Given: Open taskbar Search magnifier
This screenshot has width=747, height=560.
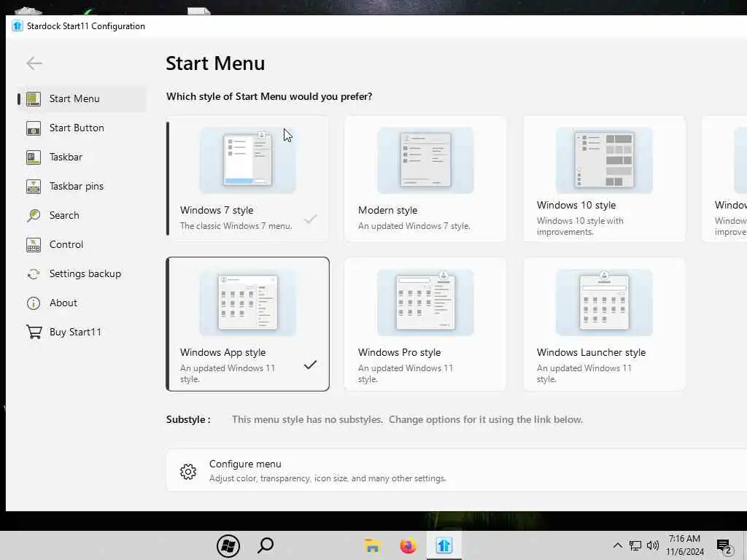Looking at the screenshot, I should coord(266,545).
